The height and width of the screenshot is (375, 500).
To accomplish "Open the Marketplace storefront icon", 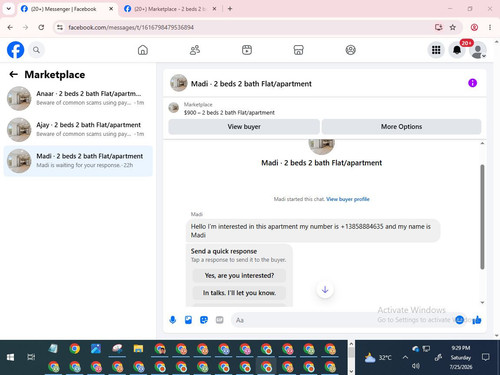I will point(298,50).
